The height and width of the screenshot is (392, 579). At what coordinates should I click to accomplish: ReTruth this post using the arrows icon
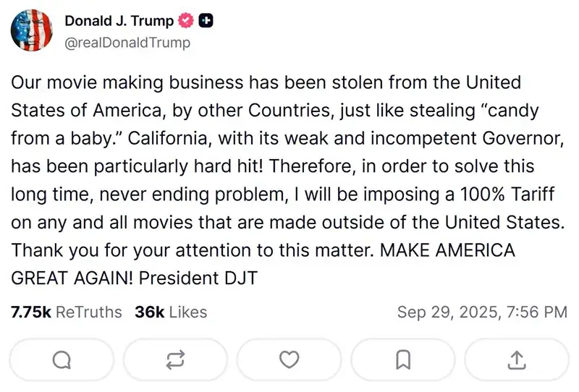tap(176, 359)
